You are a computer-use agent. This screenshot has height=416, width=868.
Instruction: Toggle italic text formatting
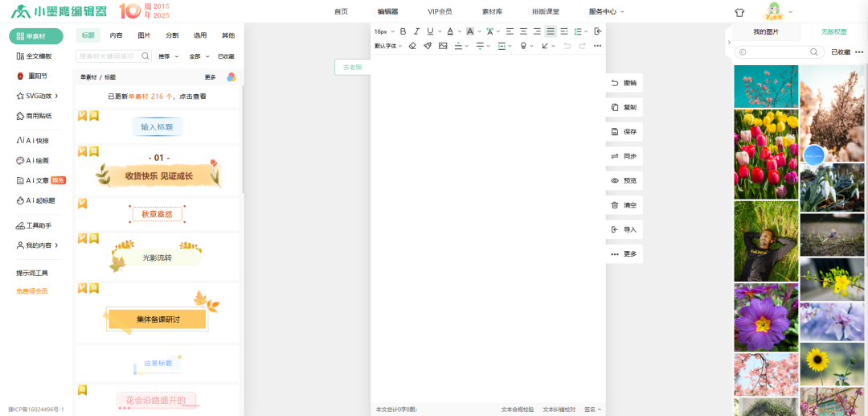coord(416,31)
